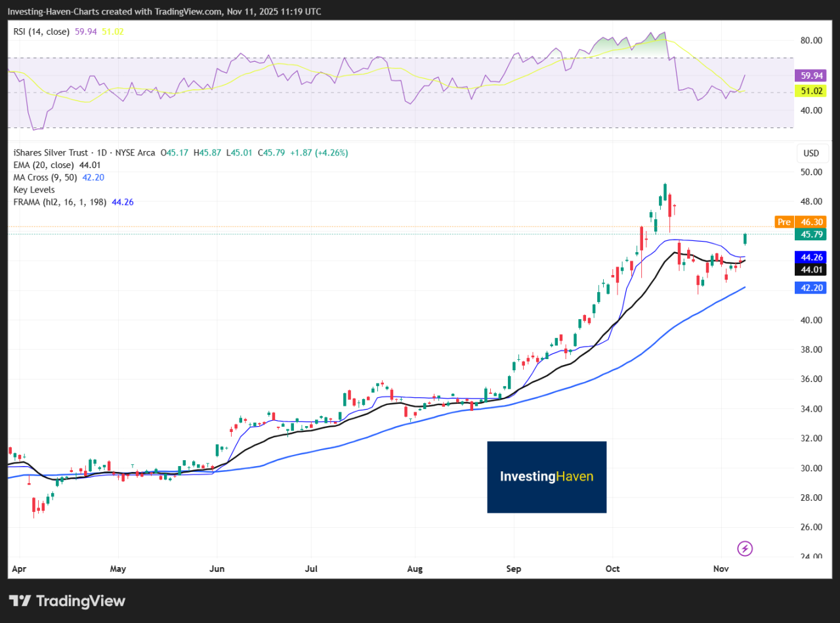Click the blue 44.26 FRAMA price tag

point(811,257)
